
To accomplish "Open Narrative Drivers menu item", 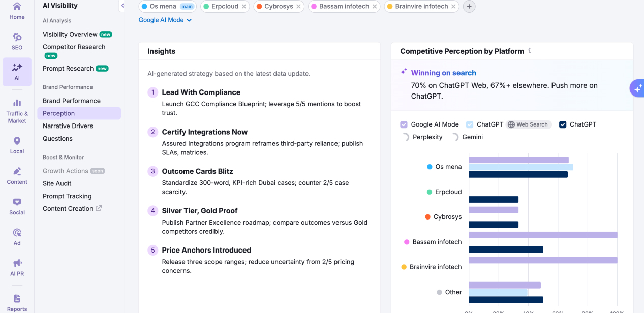I will [68, 126].
